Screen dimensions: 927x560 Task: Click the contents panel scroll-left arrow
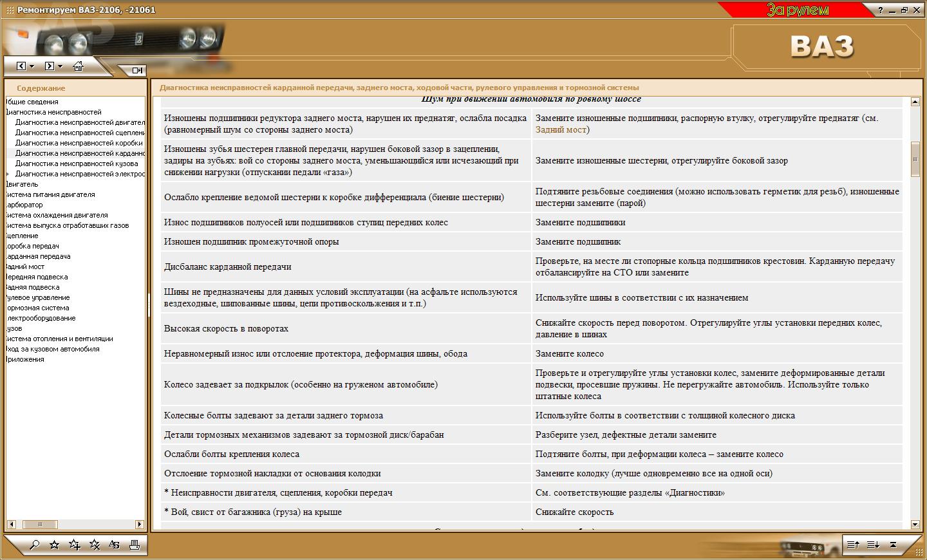[x=10, y=524]
